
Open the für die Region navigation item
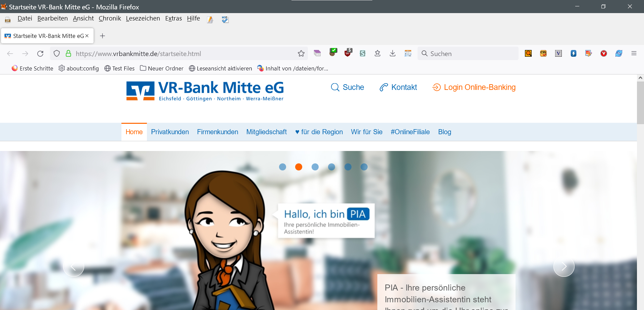point(319,132)
